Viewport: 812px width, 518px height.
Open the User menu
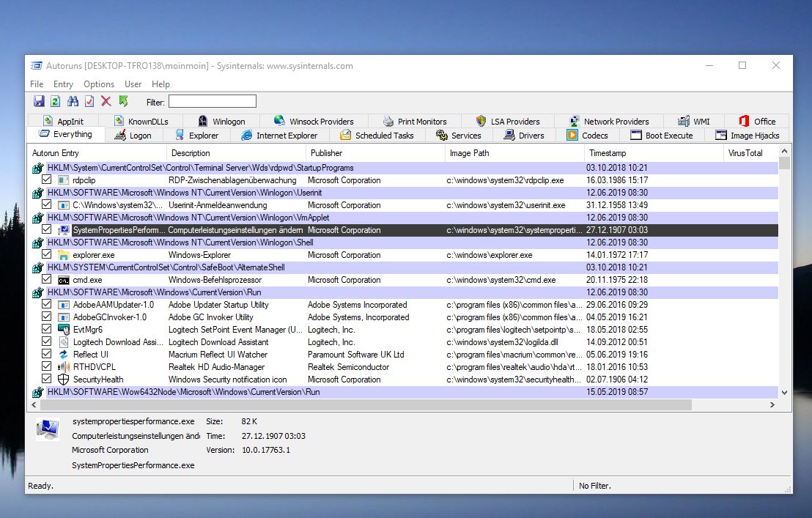click(x=133, y=84)
